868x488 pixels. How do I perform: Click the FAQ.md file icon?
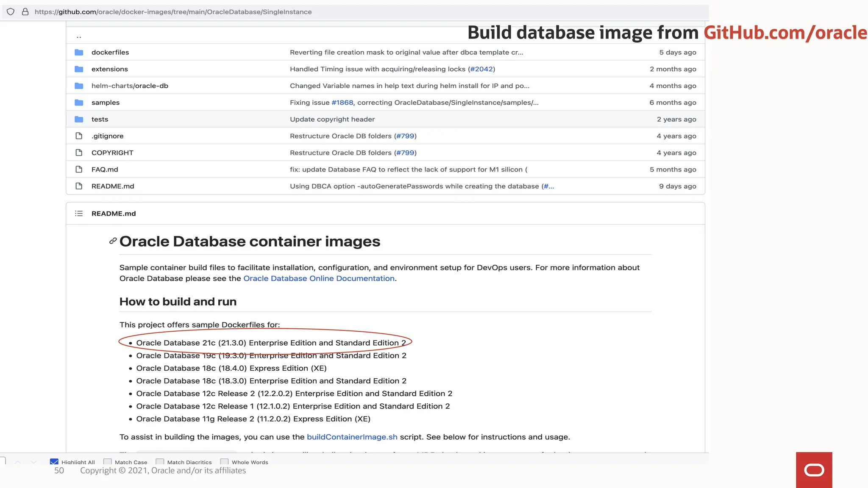pyautogui.click(x=79, y=169)
